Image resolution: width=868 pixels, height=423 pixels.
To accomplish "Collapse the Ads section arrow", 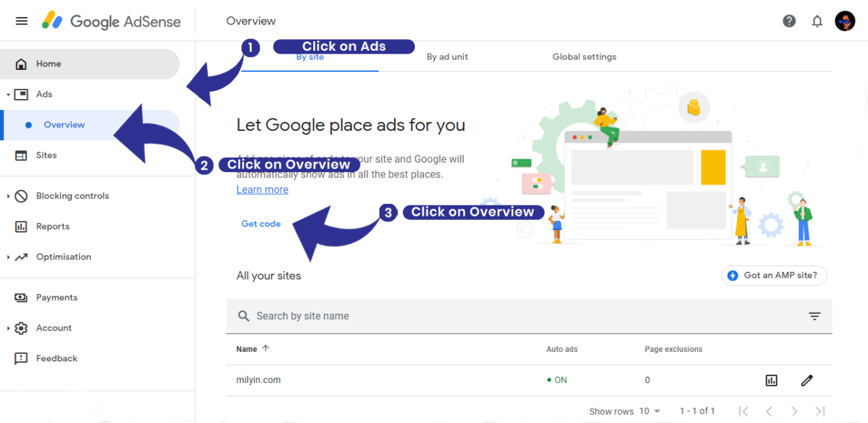I will [x=8, y=95].
